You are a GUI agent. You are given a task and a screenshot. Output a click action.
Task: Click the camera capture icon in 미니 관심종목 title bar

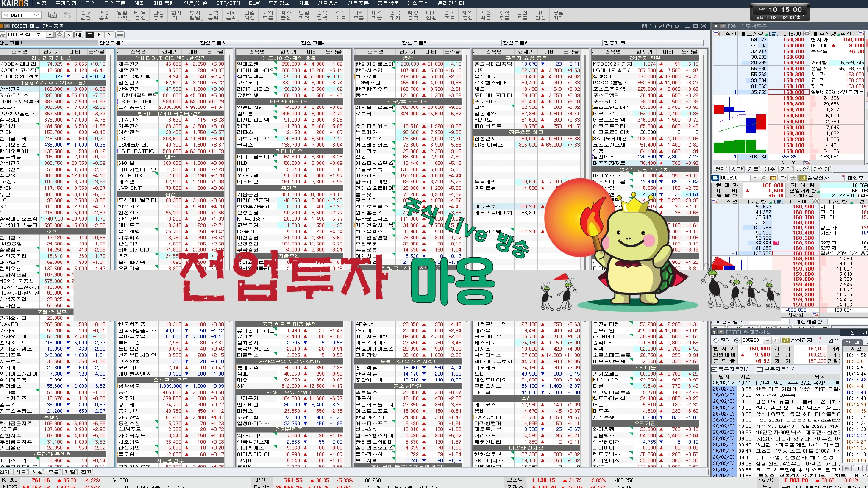tap(669, 26)
